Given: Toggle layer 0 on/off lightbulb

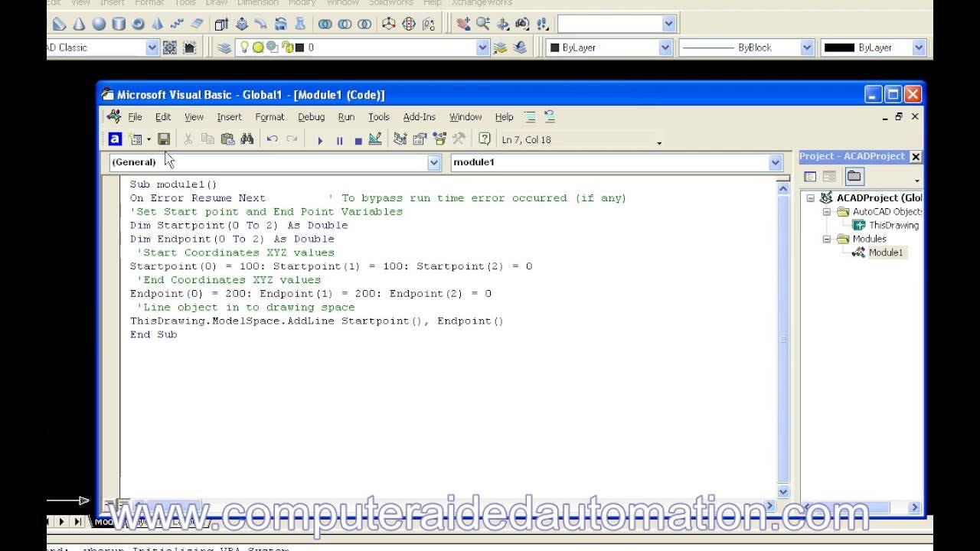Looking at the screenshot, I should (245, 47).
